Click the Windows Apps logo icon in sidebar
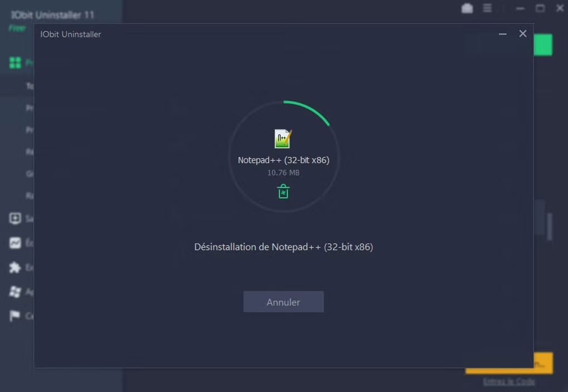Image resolution: width=568 pixels, height=392 pixels. (x=16, y=291)
